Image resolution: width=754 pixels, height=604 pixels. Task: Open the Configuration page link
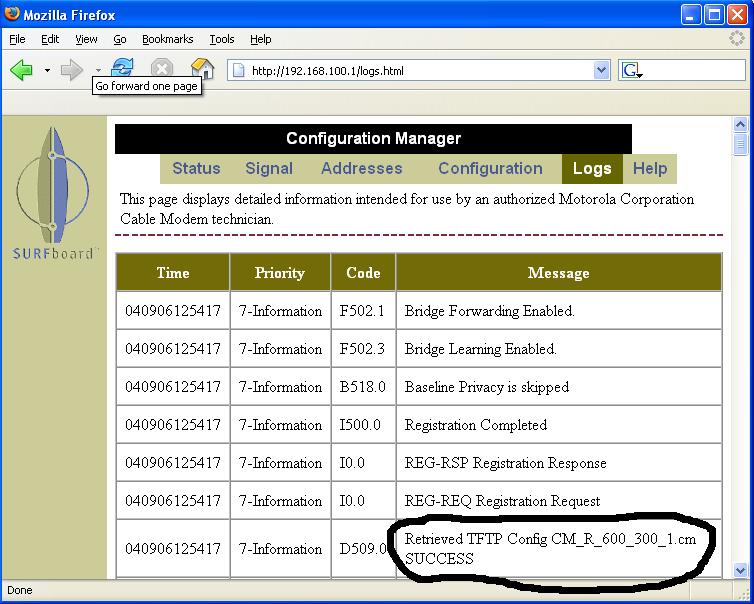click(x=490, y=169)
